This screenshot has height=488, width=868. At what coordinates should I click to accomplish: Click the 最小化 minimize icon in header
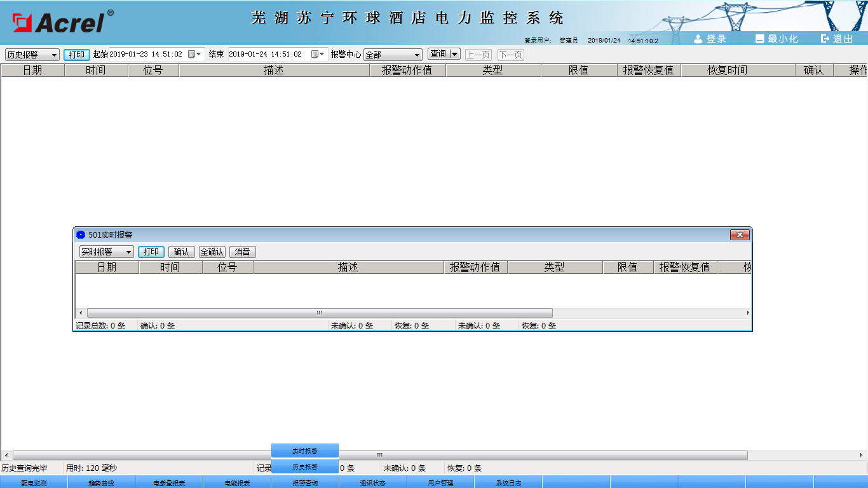(759, 39)
